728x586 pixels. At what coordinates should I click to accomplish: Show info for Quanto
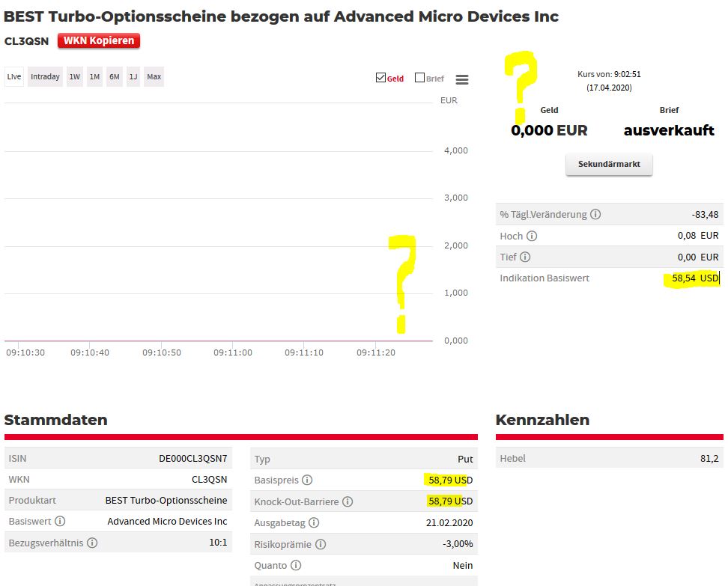[296, 565]
